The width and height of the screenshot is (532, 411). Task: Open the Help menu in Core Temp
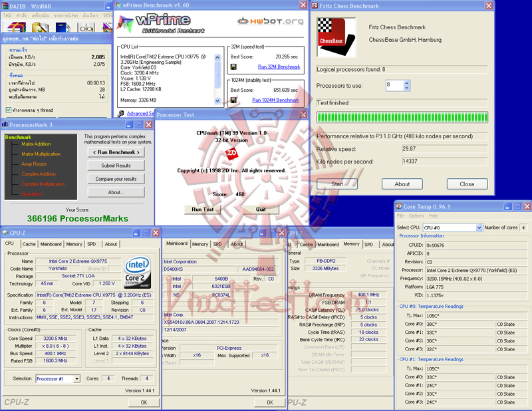(434, 216)
